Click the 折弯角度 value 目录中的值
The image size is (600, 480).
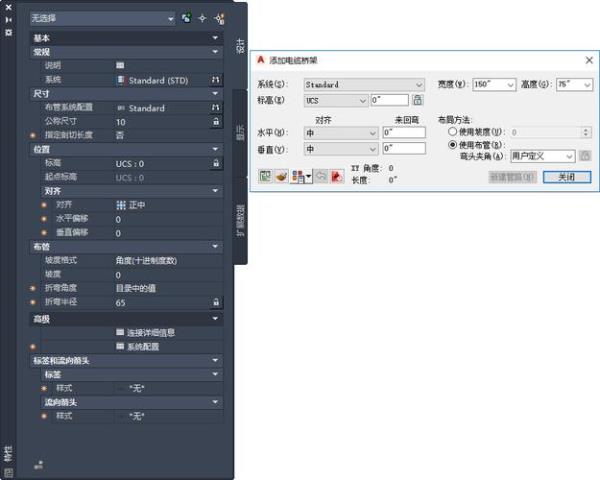pyautogui.click(x=136, y=288)
